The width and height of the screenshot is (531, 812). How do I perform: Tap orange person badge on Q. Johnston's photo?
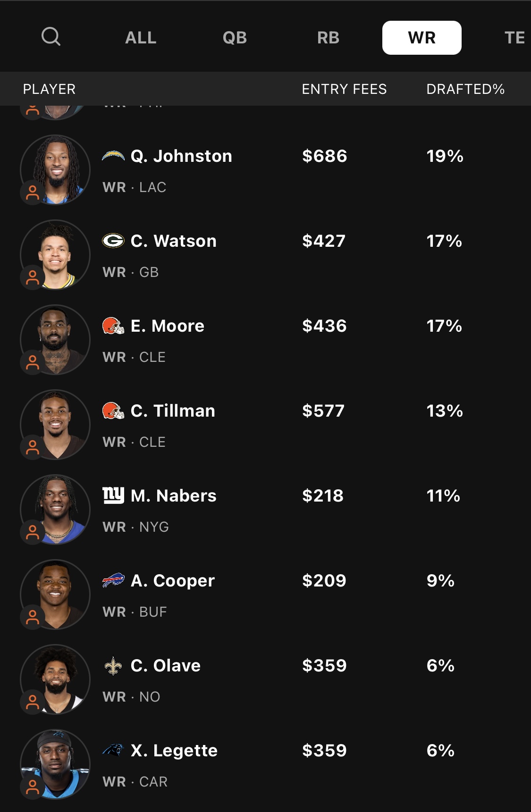coord(33,193)
